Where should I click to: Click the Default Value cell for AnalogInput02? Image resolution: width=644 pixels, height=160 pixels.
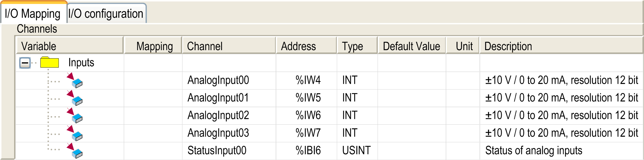click(x=412, y=116)
